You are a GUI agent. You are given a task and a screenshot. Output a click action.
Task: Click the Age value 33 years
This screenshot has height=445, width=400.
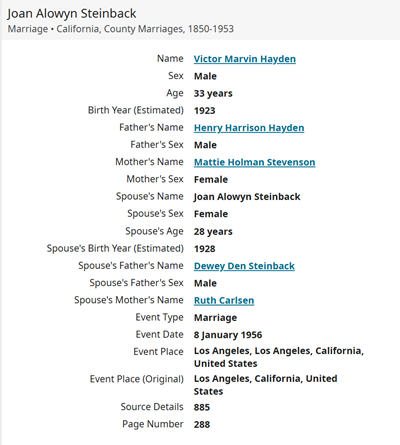click(x=213, y=94)
